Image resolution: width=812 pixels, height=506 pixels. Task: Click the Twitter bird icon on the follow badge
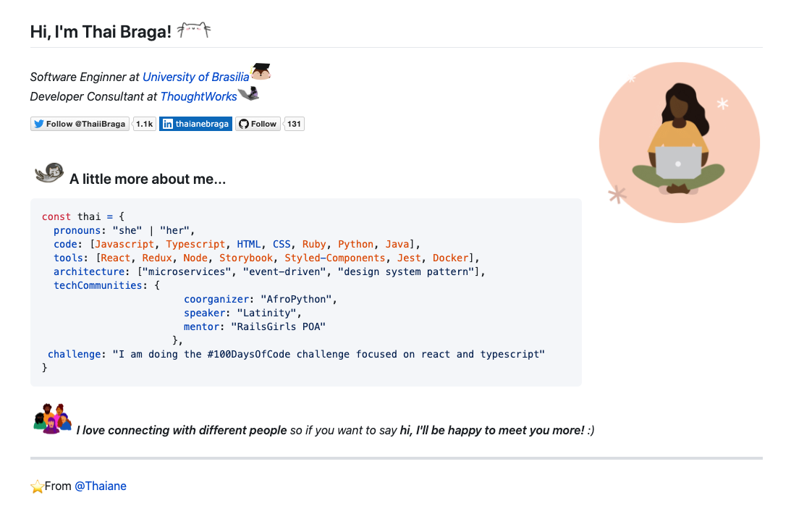tap(37, 123)
